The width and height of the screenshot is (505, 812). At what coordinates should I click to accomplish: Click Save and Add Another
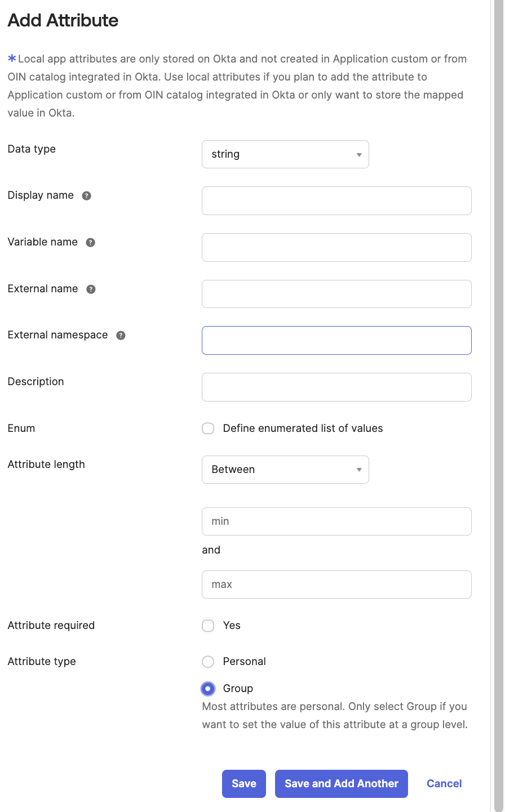(x=342, y=784)
